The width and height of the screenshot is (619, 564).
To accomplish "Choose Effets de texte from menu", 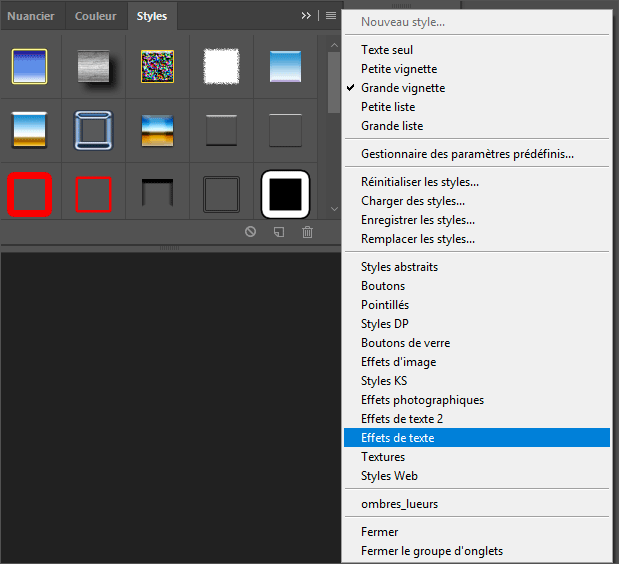I will coord(397,438).
